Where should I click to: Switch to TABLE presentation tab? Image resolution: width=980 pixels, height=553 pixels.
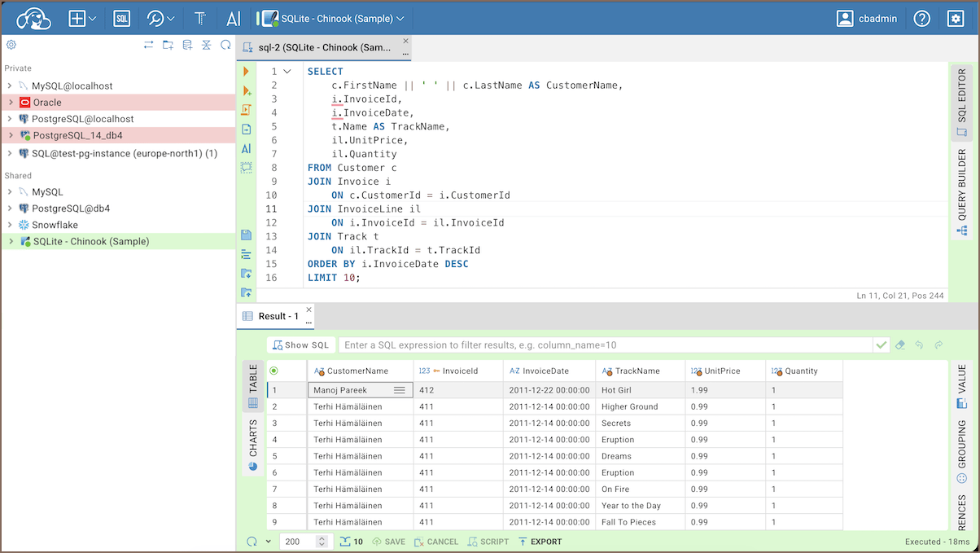[x=253, y=387]
